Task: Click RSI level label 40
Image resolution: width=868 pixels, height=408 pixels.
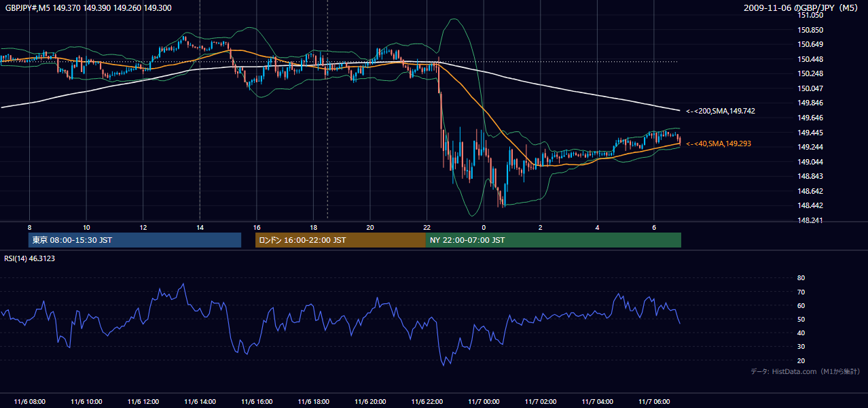Action: (x=801, y=333)
